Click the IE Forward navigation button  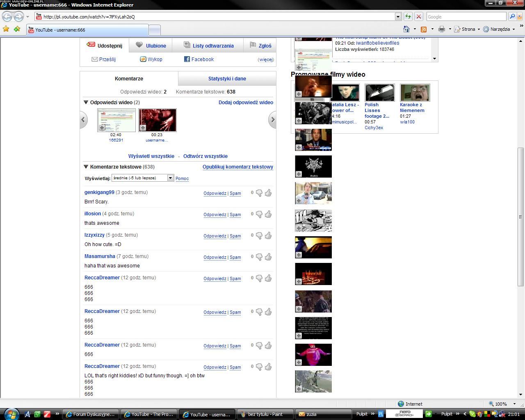pyautogui.click(x=19, y=16)
